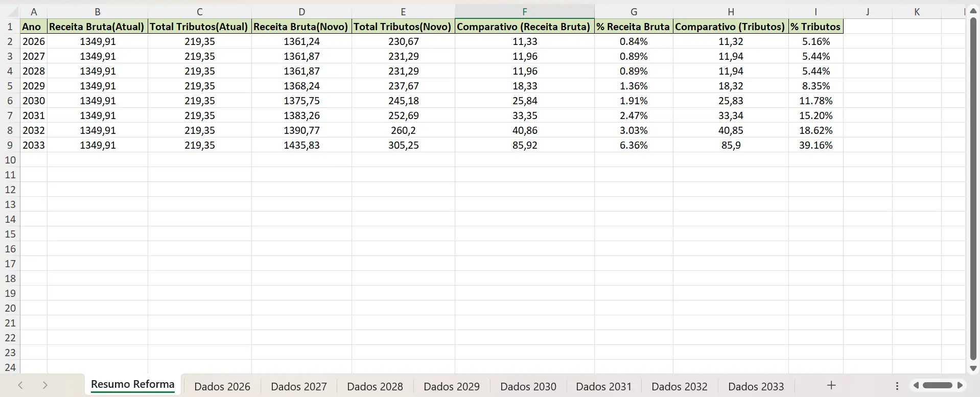Click the Receita Bruta(Novo) header cell
980x397 pixels.
(301, 27)
